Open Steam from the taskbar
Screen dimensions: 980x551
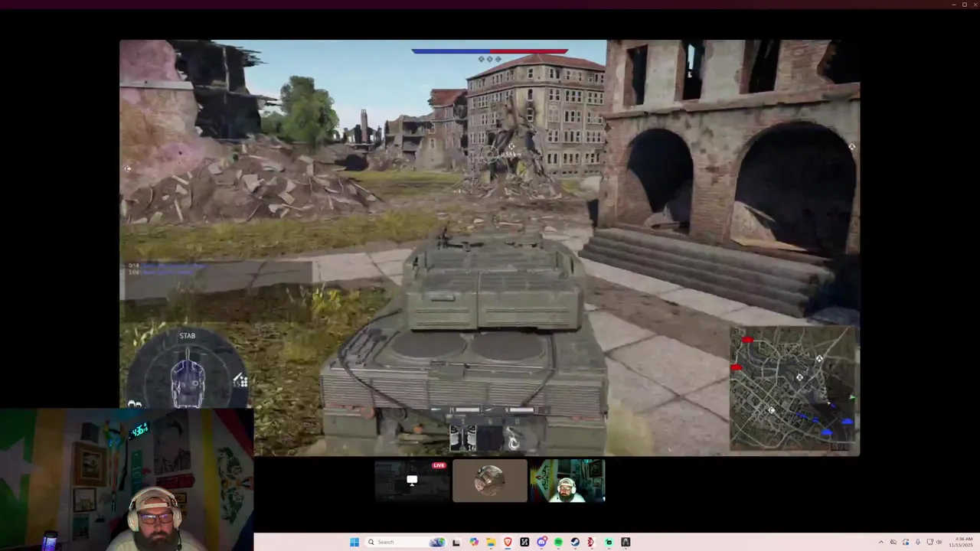point(575,542)
